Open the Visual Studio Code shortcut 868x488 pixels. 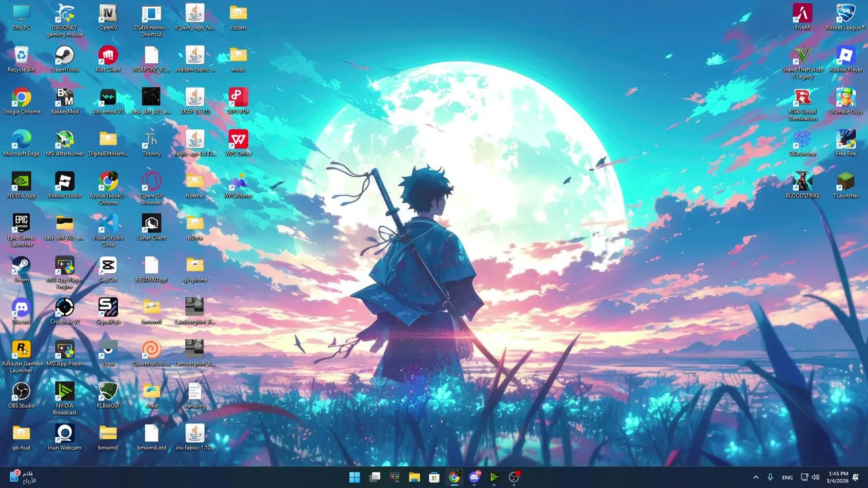pyautogui.click(x=108, y=230)
